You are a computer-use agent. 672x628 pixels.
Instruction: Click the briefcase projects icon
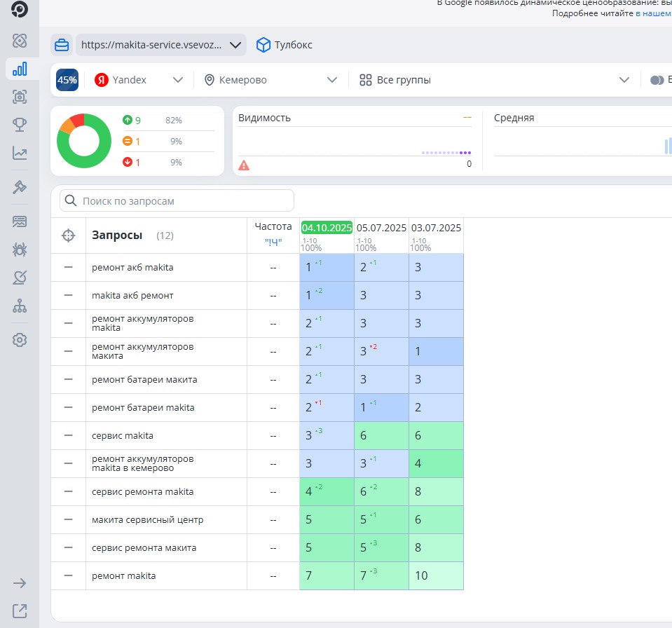62,45
